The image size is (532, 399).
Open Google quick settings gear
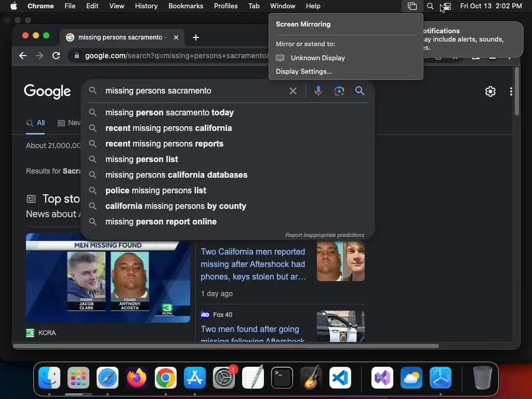(x=490, y=91)
